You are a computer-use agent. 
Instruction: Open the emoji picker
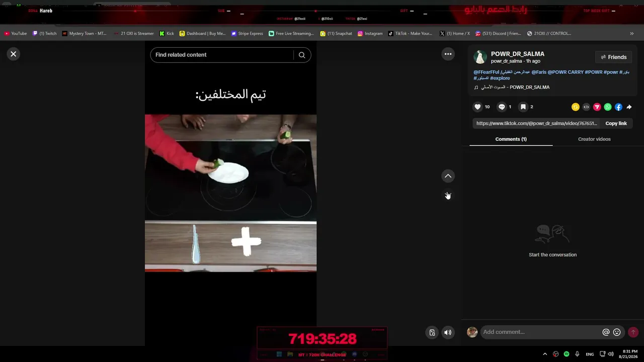(x=617, y=332)
